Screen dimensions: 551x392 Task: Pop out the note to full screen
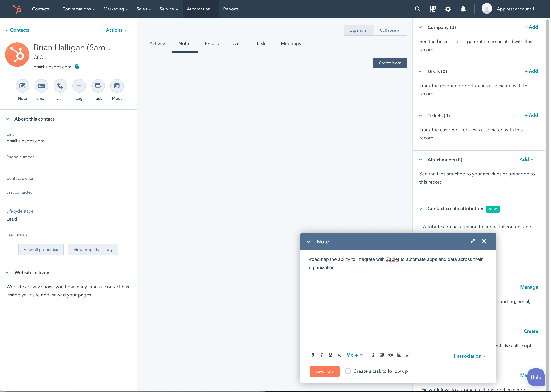click(x=473, y=241)
